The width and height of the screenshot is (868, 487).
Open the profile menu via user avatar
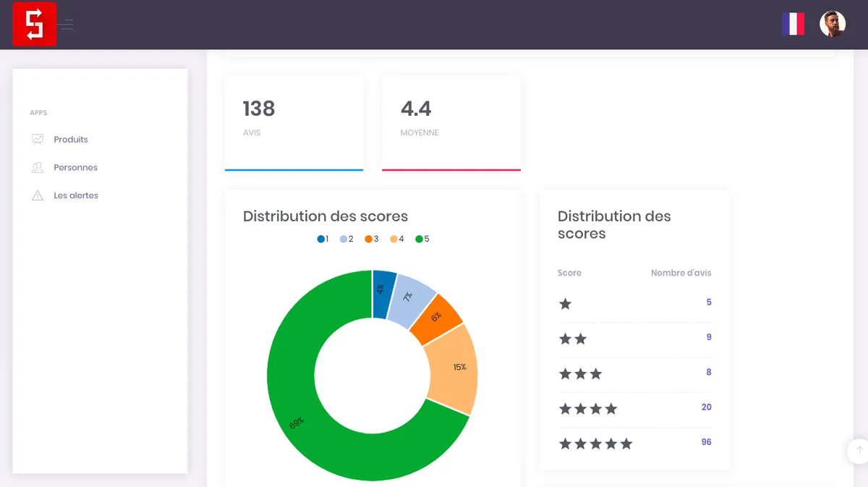coord(832,24)
